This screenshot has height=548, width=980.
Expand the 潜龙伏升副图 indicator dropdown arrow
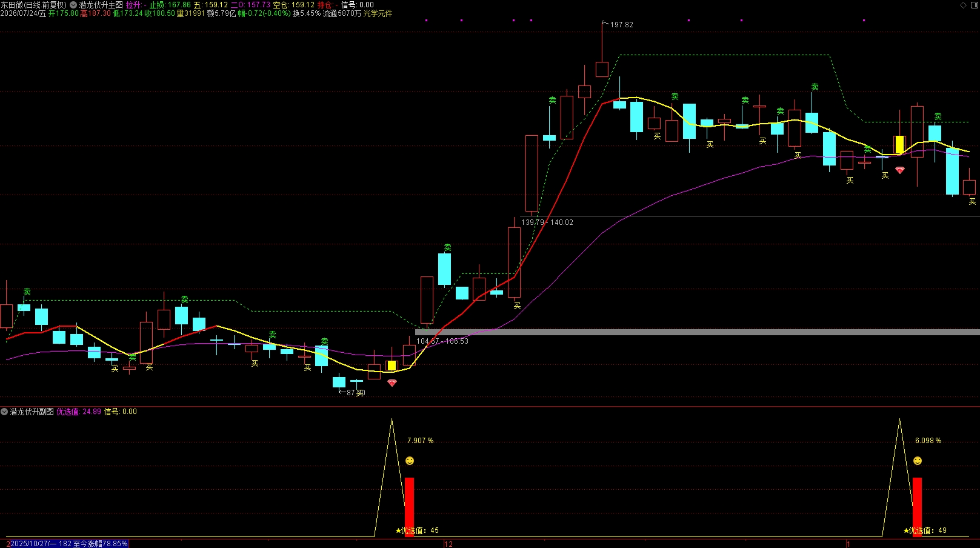[4, 412]
